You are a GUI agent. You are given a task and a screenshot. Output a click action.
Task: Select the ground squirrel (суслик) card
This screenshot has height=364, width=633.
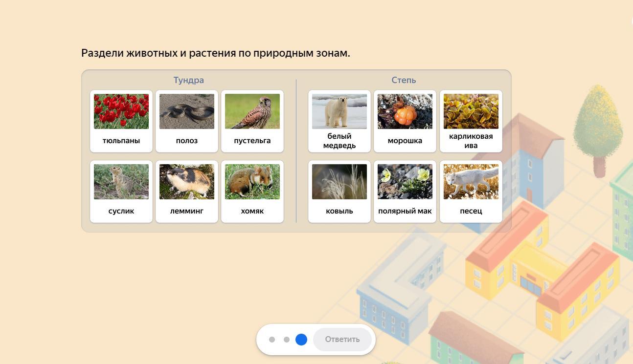(121, 191)
